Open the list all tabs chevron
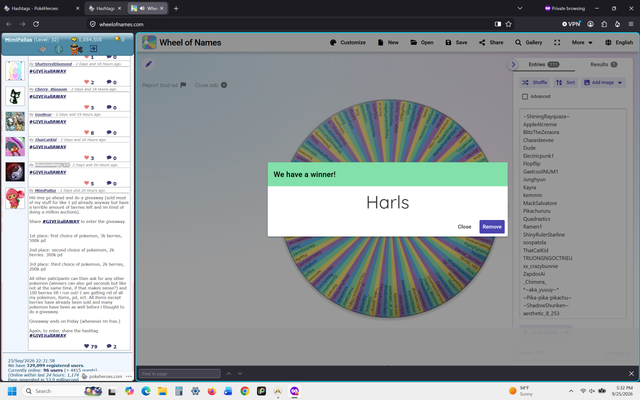The height and width of the screenshot is (400, 640). tap(520, 8)
